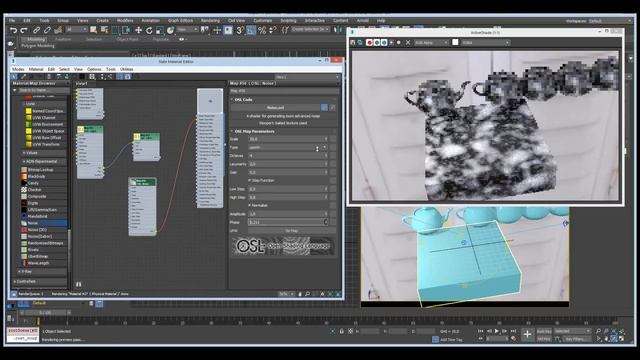
Task: Toggle the green channel in ActiveShade window
Action: pyautogui.click(x=377, y=42)
